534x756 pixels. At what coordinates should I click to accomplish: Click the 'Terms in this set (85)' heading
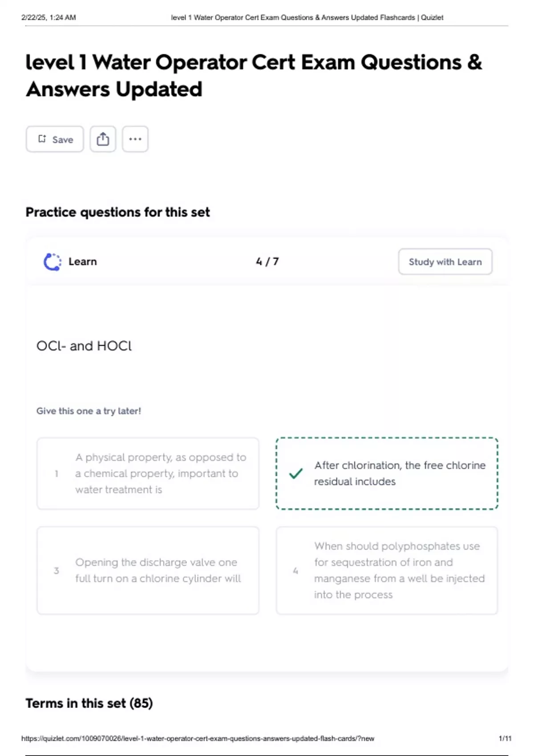click(89, 703)
